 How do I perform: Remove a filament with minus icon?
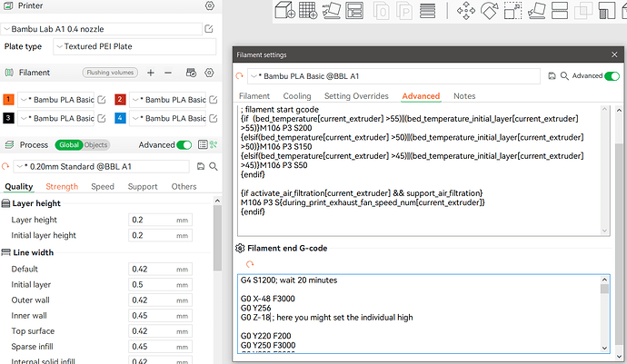click(x=168, y=73)
